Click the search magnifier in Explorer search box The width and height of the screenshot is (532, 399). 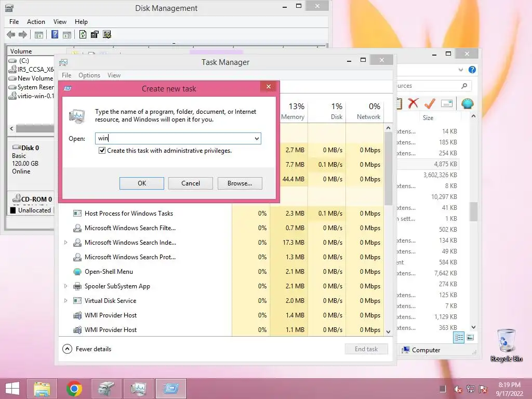(x=464, y=86)
